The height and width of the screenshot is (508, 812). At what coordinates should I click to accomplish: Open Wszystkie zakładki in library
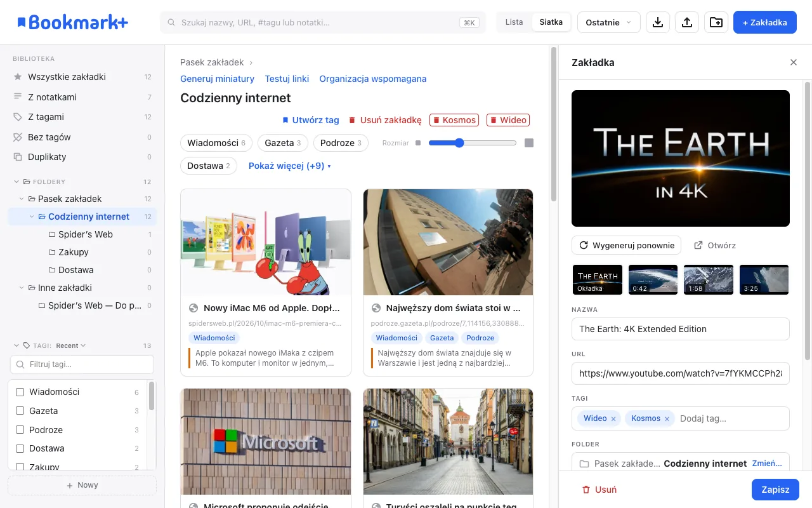(x=82, y=77)
